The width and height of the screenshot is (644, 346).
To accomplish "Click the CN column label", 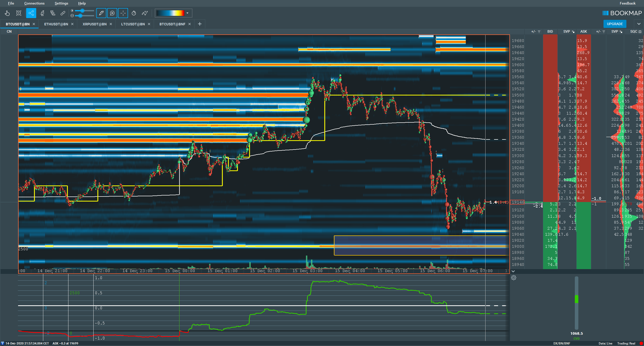I will click(x=9, y=31).
